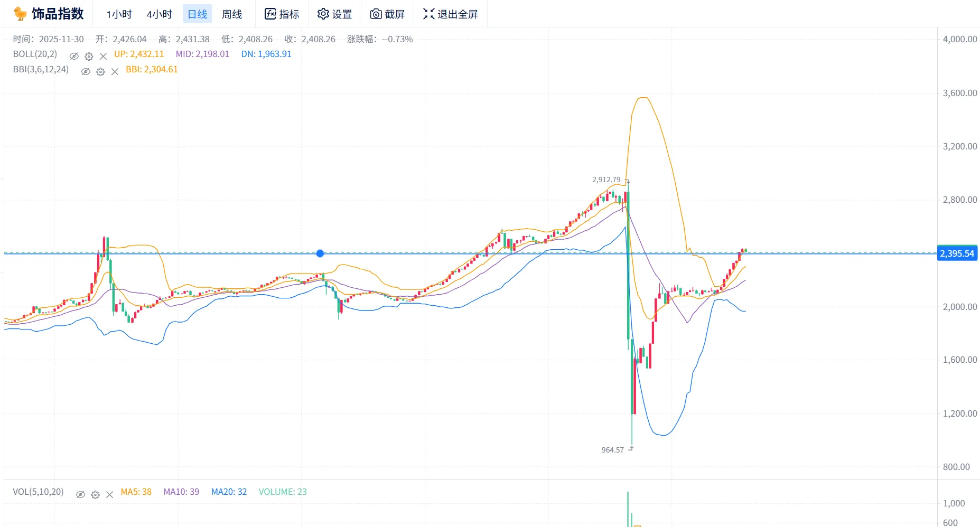This screenshot has width=980, height=527.
Task: Take a chart screenshot with 截屏
Action: (x=387, y=14)
